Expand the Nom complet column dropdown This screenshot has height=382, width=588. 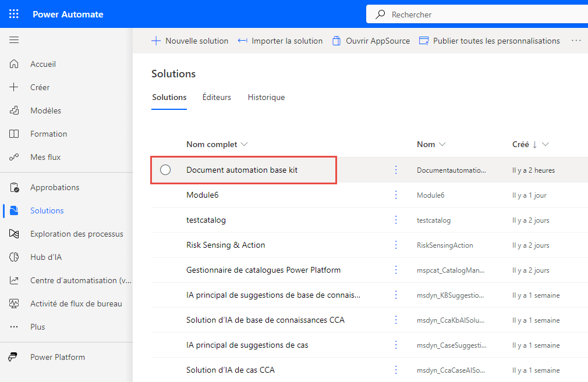click(244, 145)
